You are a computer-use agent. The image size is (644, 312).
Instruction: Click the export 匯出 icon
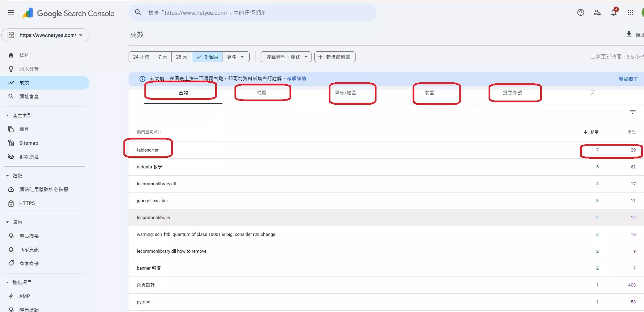pos(629,34)
